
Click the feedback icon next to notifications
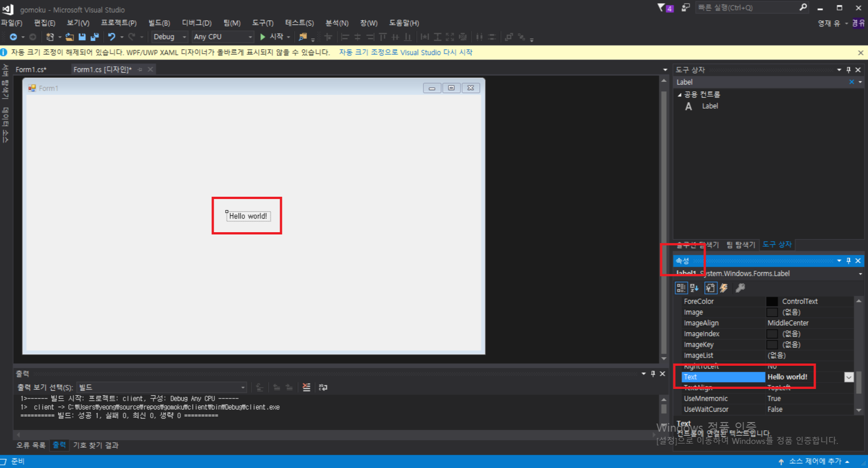pyautogui.click(x=685, y=7)
